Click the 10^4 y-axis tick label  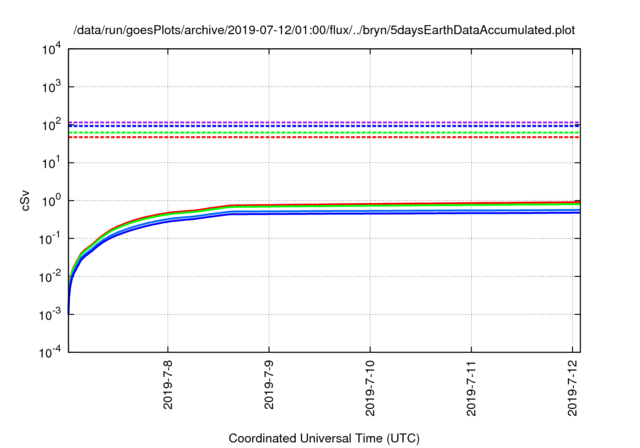(51, 49)
